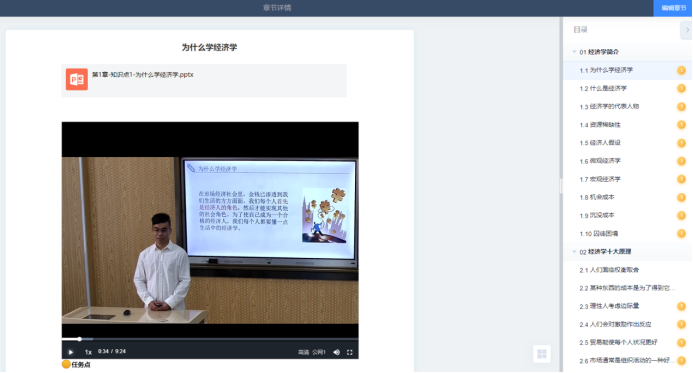Screen dimensions: 693x373
Task: Open the PowerPoint file icon attachment
Action: click(77, 79)
